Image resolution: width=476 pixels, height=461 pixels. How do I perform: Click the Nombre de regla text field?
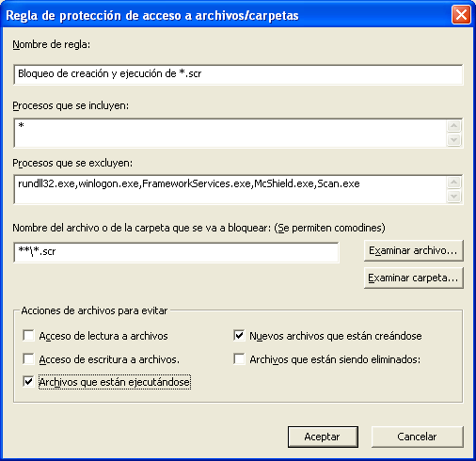click(238, 74)
